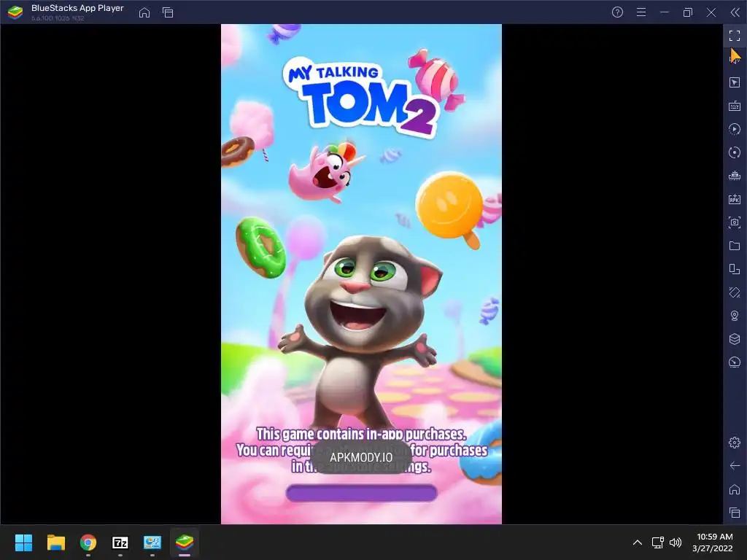Open Google Chrome from taskbar
Screen dimensions: 747x560
coord(88,542)
